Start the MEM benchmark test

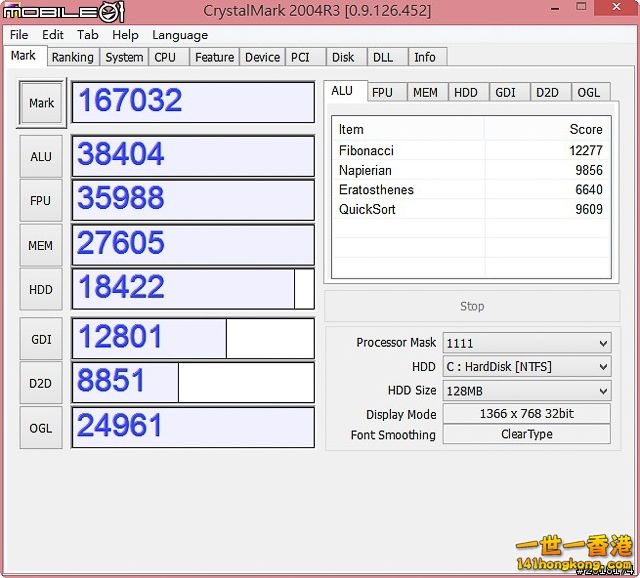coord(41,245)
